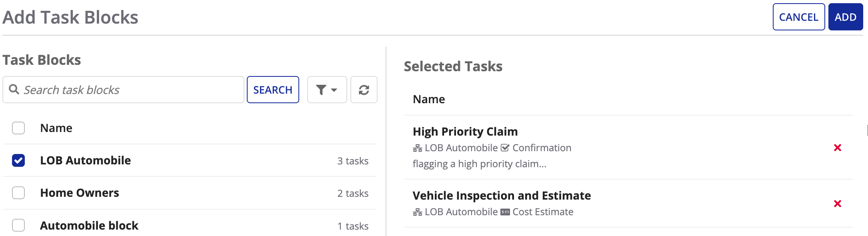
Task: Open the filter dropdown
Action: (x=327, y=90)
